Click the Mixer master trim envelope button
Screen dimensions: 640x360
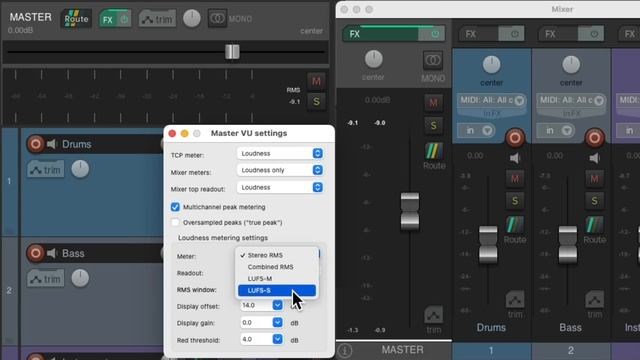[x=433, y=315]
